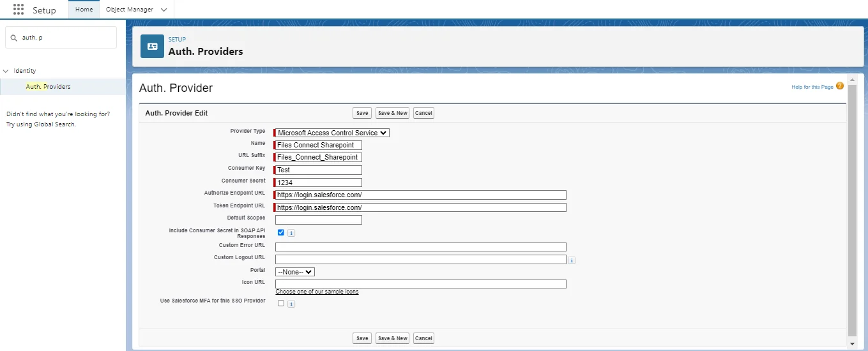Click the Auth. Provider page heading
The image size is (868, 351).
coord(176,88)
